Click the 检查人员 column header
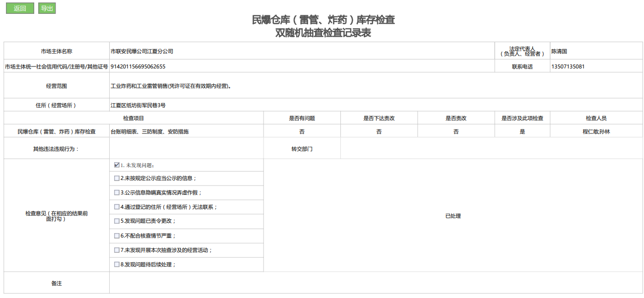The height and width of the screenshot is (298, 644). click(596, 119)
